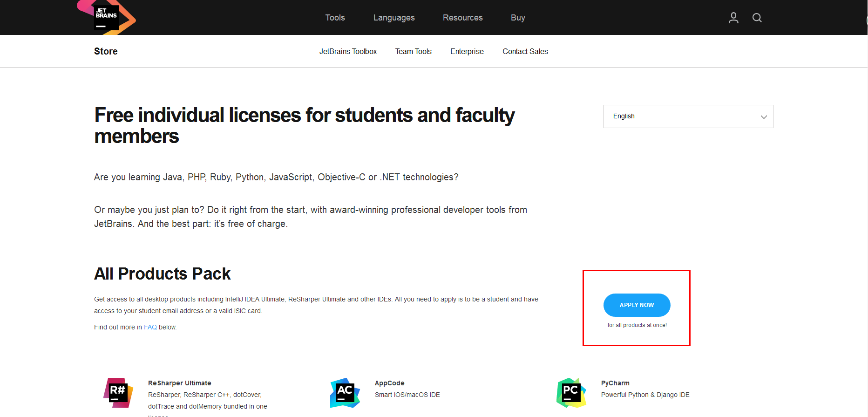Follow the FAQ link
Image resolution: width=868 pixels, height=417 pixels.
tap(150, 327)
